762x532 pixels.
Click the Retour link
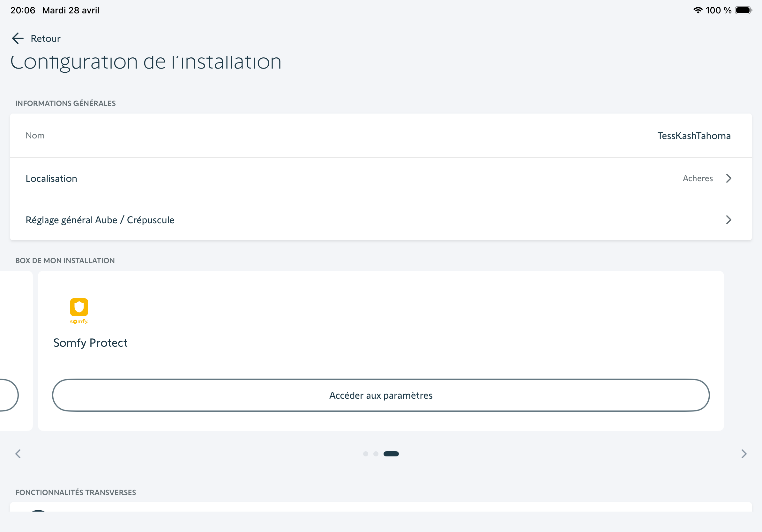(45, 39)
